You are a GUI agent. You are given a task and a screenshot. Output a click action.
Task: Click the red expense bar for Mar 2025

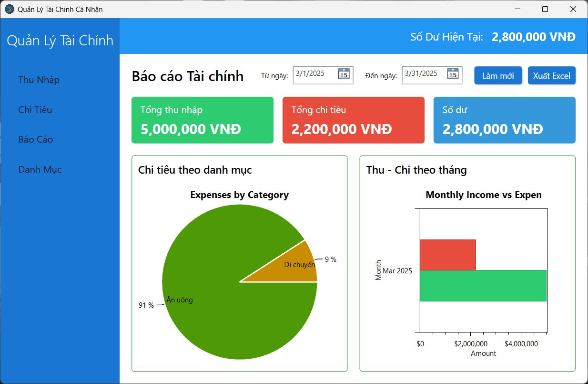pos(447,255)
